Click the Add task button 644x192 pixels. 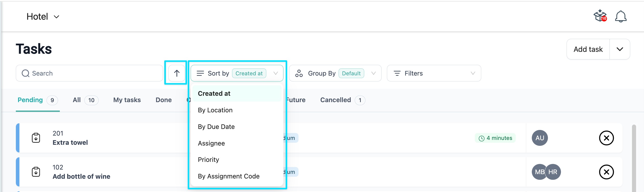(588, 49)
